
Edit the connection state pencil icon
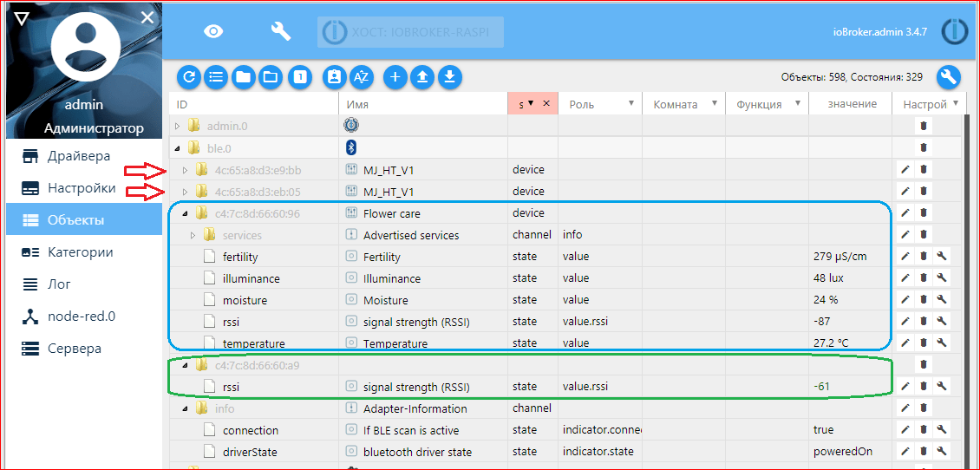click(905, 430)
